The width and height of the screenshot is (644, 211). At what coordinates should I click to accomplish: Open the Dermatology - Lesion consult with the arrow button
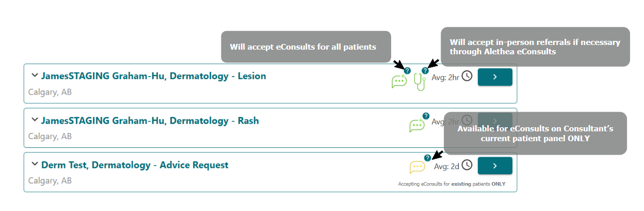pyautogui.click(x=494, y=77)
